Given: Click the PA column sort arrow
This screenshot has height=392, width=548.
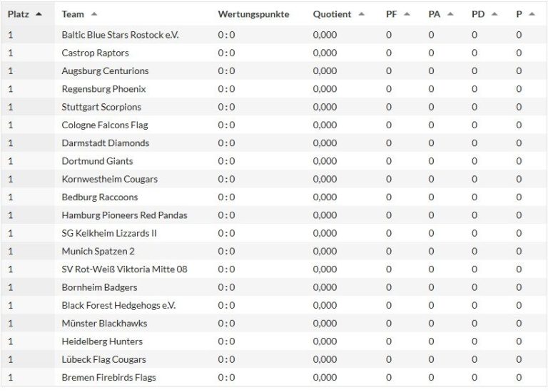Looking at the screenshot, I should point(450,14).
